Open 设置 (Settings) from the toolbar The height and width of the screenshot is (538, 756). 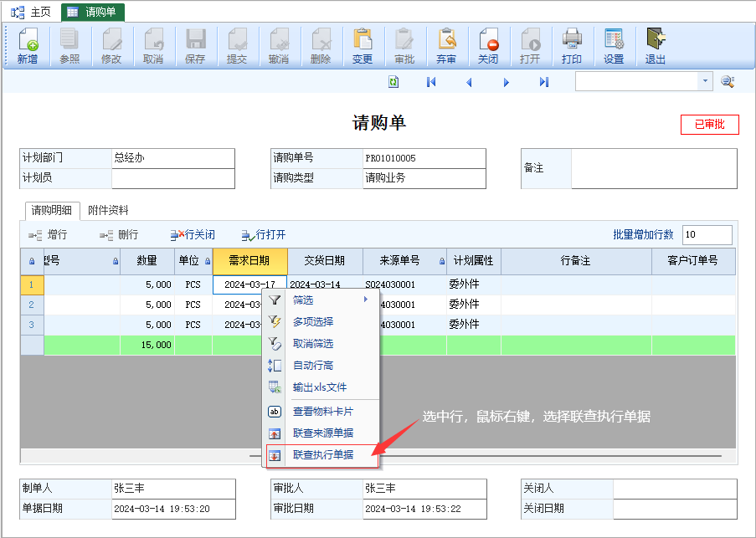tap(614, 46)
